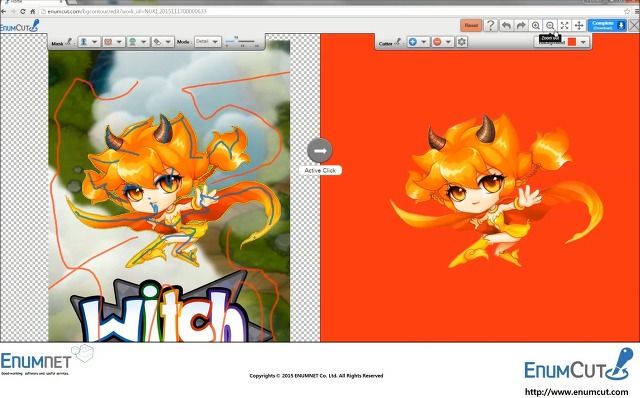
Task: Redo the last undone action
Action: [521, 25]
